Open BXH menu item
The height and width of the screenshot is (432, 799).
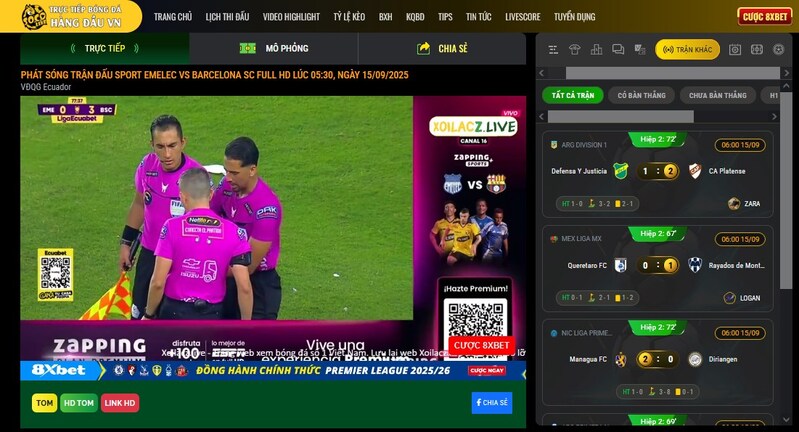pos(386,17)
